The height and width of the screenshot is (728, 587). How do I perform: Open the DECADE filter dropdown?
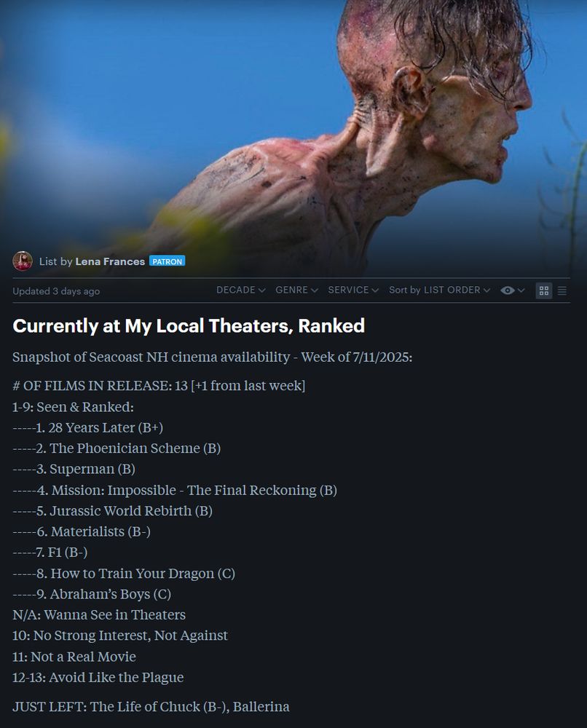pyautogui.click(x=240, y=290)
